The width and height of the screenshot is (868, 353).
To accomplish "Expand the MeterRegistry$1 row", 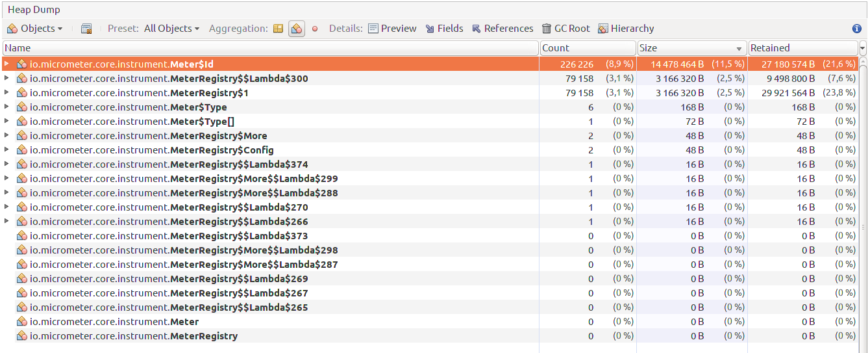I will (x=6, y=93).
